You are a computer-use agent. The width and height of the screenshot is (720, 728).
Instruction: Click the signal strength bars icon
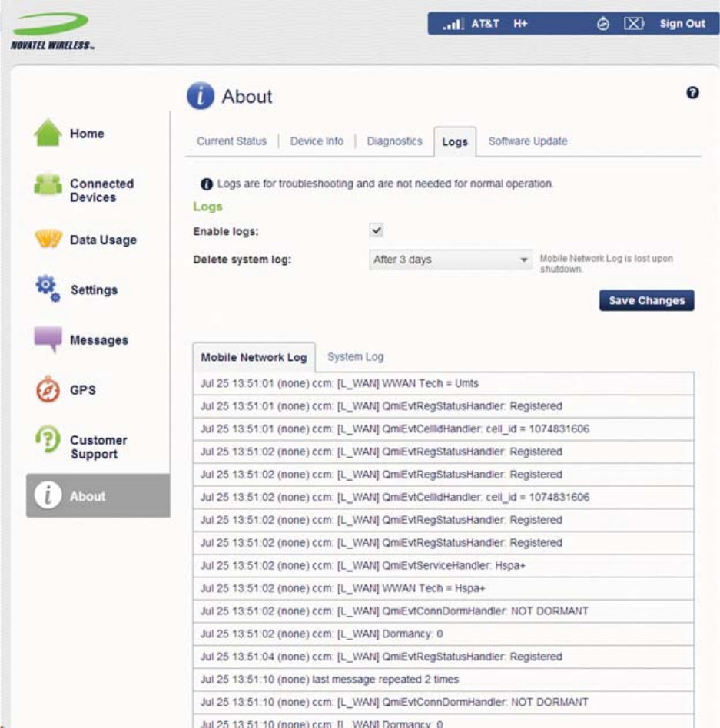point(453,24)
